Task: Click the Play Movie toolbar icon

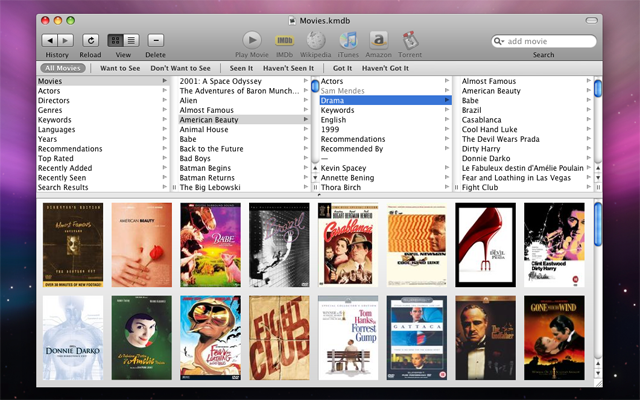Action: pyautogui.click(x=250, y=39)
